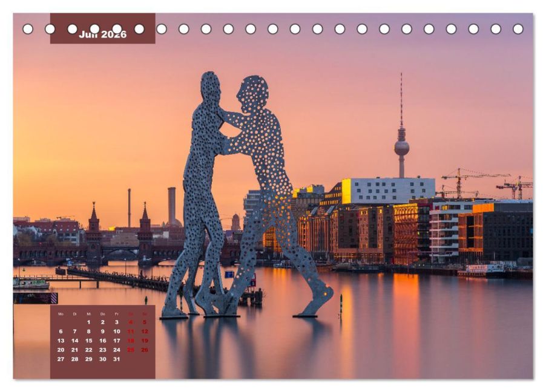Select day 31 in the calendar grid
546x392 pixels.
(117, 359)
